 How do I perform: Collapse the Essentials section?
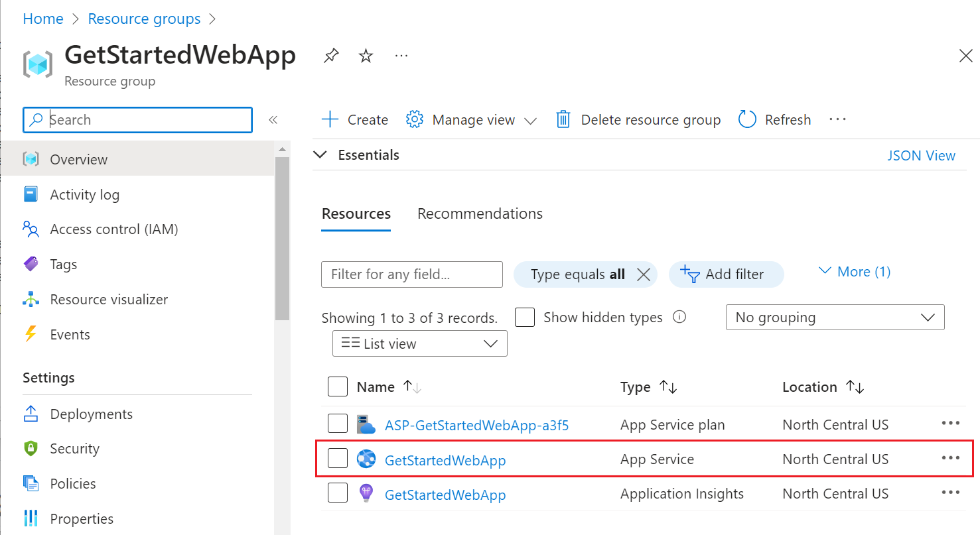coord(320,154)
